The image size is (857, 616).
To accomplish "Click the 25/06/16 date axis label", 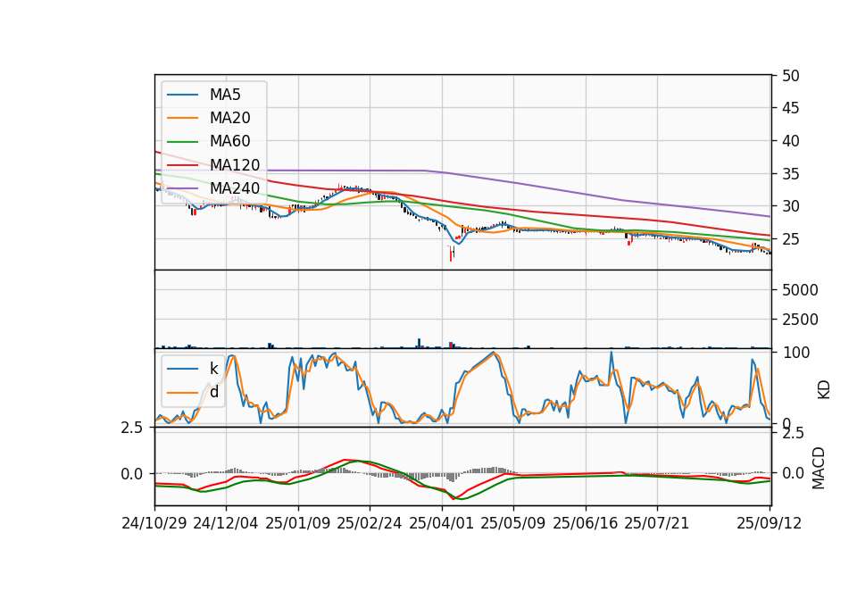I will [586, 523].
